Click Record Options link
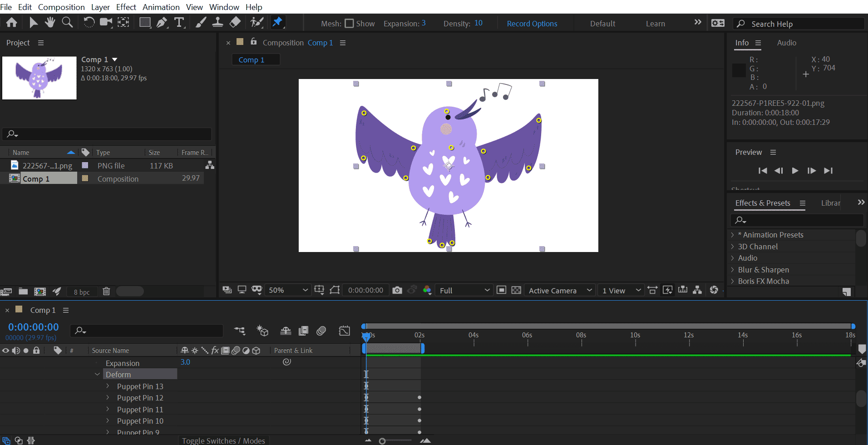868x445 pixels. click(532, 24)
